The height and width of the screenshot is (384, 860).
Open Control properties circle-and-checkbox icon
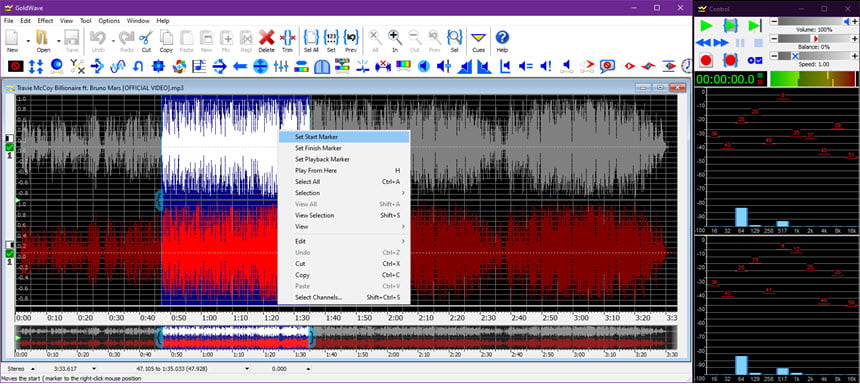pyautogui.click(x=755, y=60)
